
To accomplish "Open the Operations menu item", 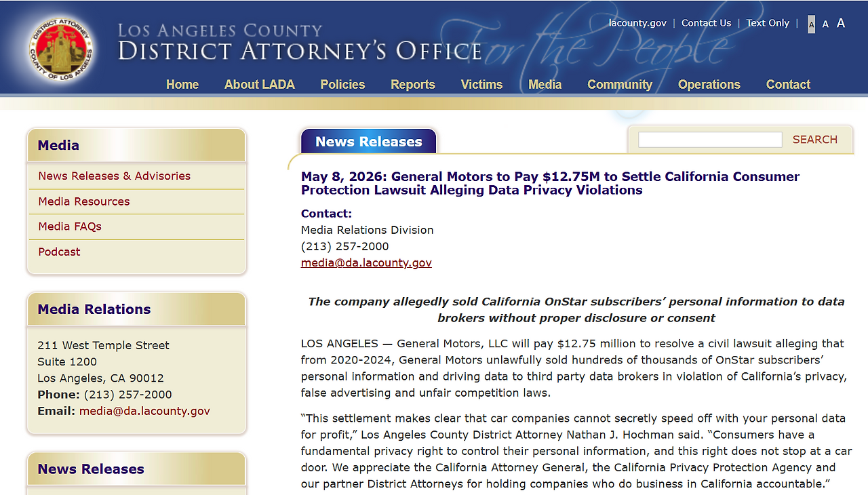I will click(x=709, y=85).
